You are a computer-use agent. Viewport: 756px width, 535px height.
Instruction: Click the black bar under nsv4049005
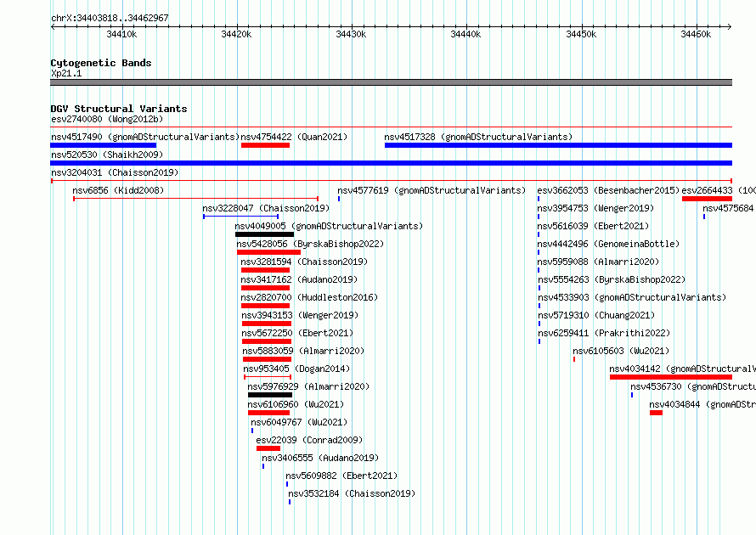tap(265, 234)
